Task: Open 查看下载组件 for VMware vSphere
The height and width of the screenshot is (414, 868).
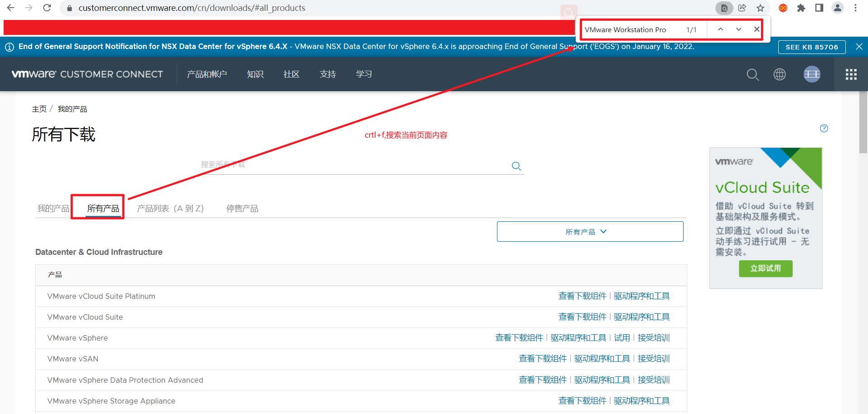Action: coord(519,337)
